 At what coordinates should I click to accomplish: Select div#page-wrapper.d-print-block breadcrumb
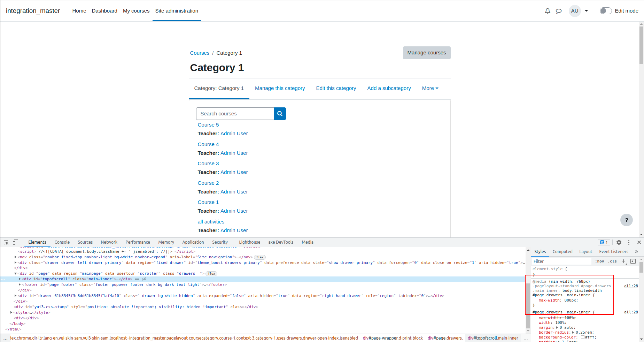[393, 338]
